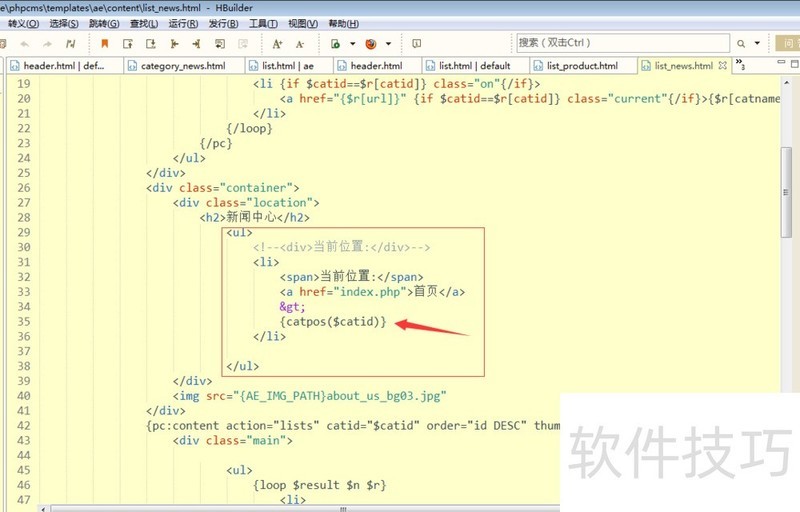
Task: Switch to the list.html | ae tab
Action: click(x=289, y=66)
